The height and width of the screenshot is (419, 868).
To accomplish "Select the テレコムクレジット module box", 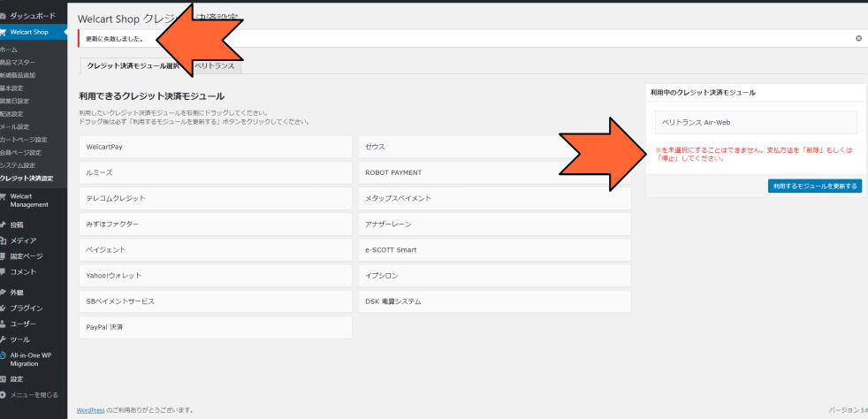I will pyautogui.click(x=216, y=198).
